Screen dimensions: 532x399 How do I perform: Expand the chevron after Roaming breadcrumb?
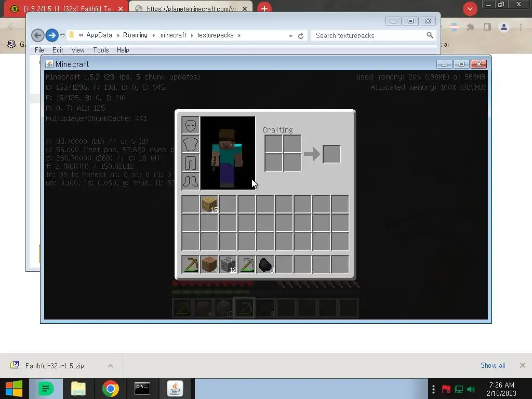point(153,35)
